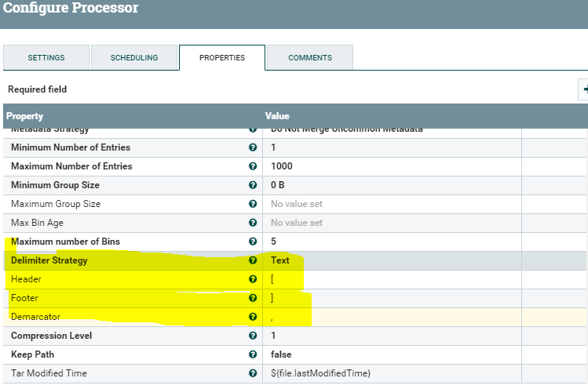The height and width of the screenshot is (389, 588).
Task: Show help for Keep Path property
Action: [253, 354]
